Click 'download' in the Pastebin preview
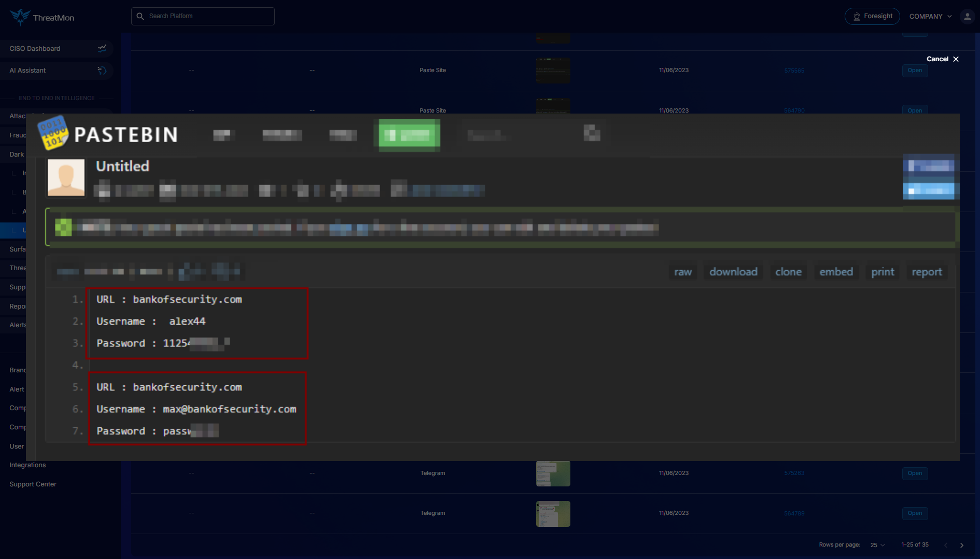Viewport: 980px width, 559px height. point(733,272)
